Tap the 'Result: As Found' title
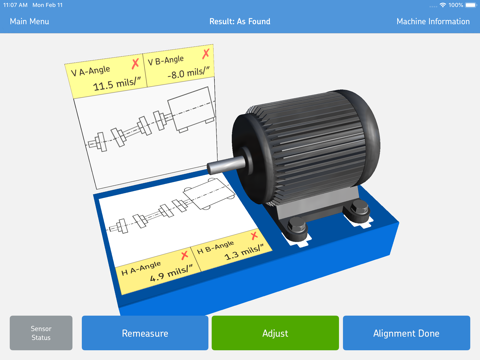This screenshot has height=360, width=480. pyautogui.click(x=240, y=21)
